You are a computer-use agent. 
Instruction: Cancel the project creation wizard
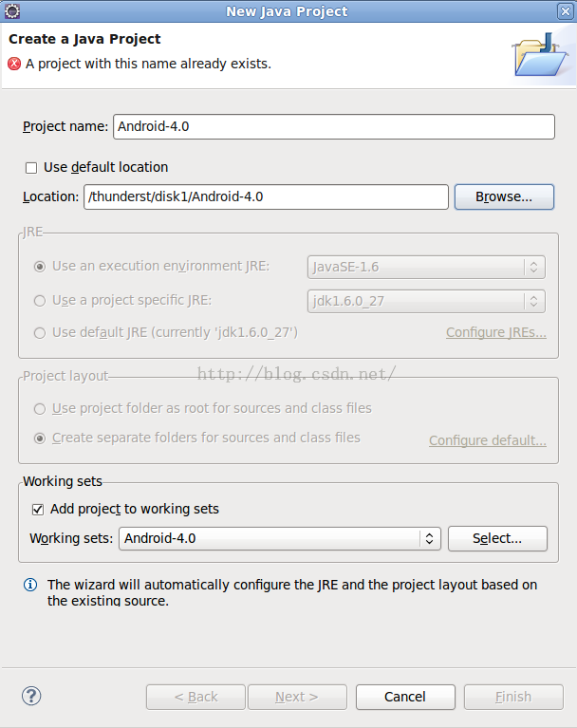[x=405, y=697]
